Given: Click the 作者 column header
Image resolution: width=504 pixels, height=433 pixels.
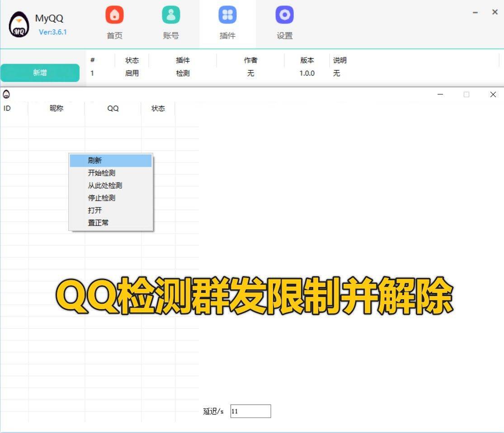Looking at the screenshot, I should tap(251, 60).
